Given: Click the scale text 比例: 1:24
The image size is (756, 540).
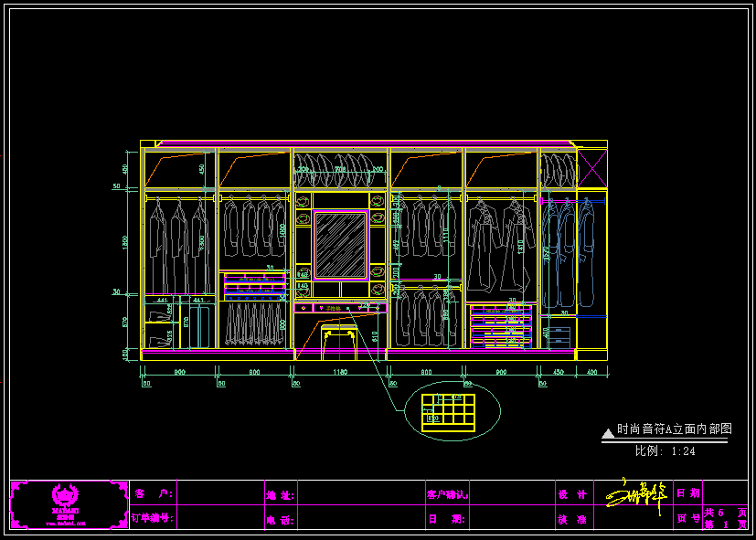Looking at the screenshot, I should pos(665,450).
